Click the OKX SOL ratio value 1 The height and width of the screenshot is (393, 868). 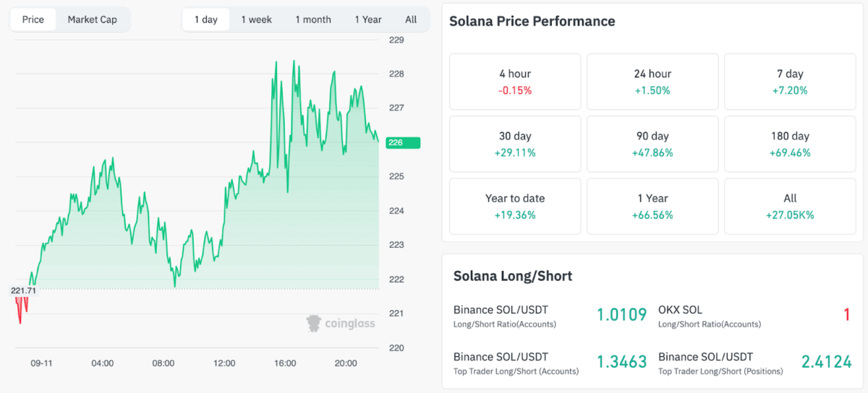pos(847,315)
